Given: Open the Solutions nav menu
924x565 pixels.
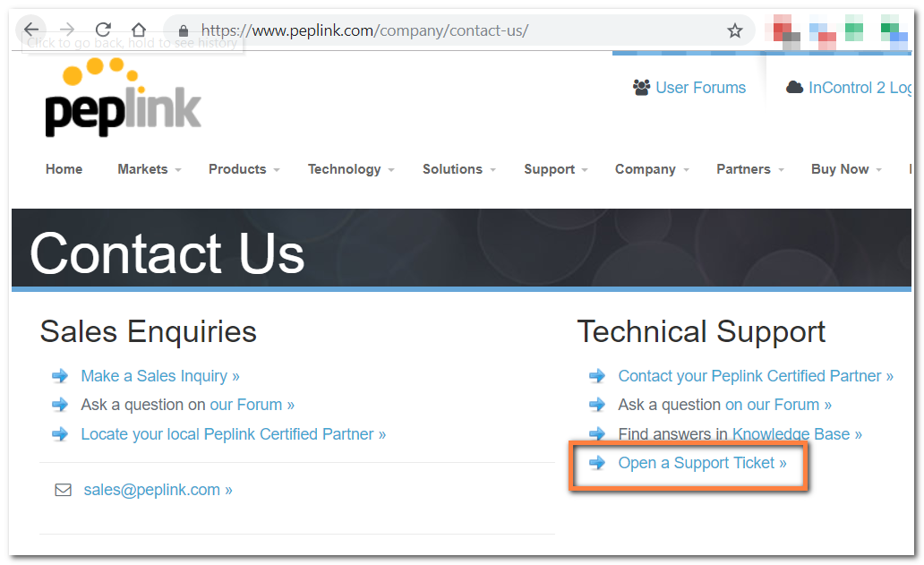Looking at the screenshot, I should (x=458, y=169).
